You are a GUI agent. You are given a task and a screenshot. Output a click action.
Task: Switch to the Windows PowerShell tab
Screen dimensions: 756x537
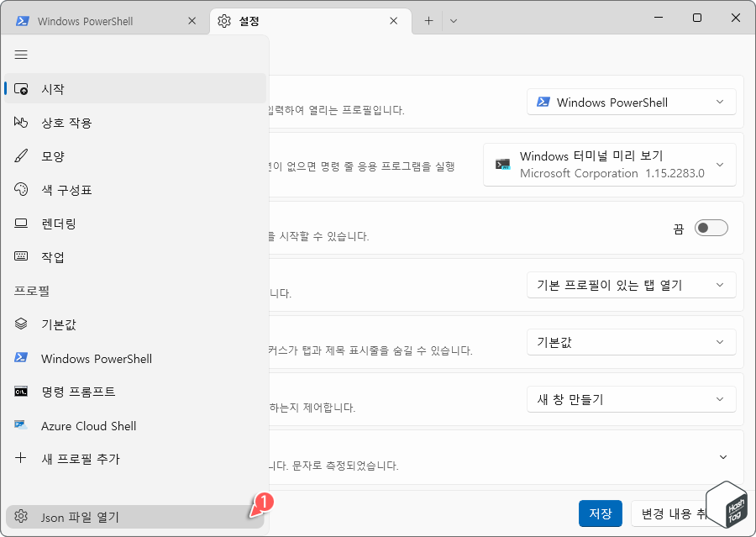[x=106, y=21]
